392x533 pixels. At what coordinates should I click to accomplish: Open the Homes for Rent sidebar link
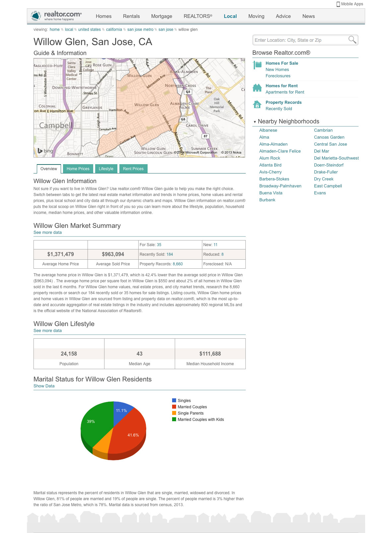coord(282,86)
